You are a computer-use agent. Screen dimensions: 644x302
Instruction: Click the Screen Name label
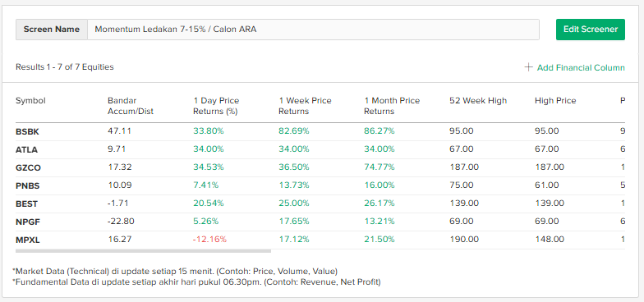pyautogui.click(x=51, y=30)
